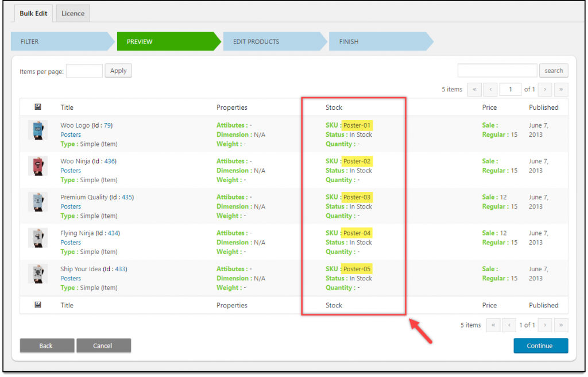588x377 pixels.
Task: Switch to the Licence tab
Action: coord(72,13)
